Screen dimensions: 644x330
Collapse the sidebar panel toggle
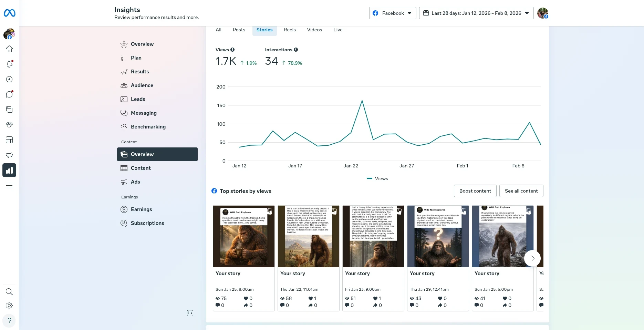pyautogui.click(x=190, y=313)
